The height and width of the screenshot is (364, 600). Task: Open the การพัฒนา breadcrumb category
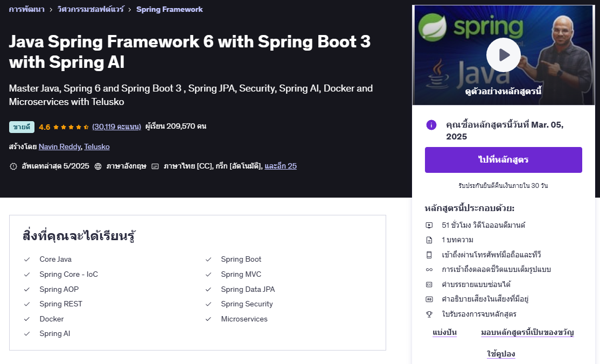click(26, 9)
